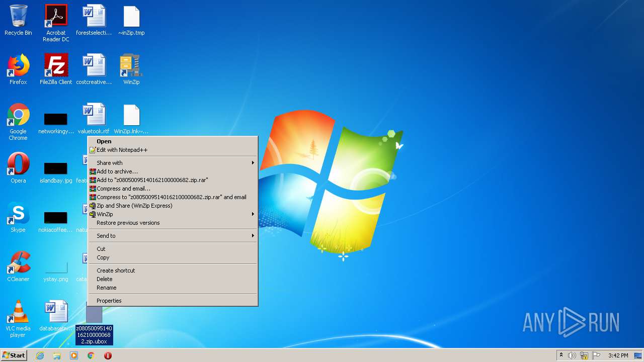Select the islandbay.jpg image file

coord(56,172)
